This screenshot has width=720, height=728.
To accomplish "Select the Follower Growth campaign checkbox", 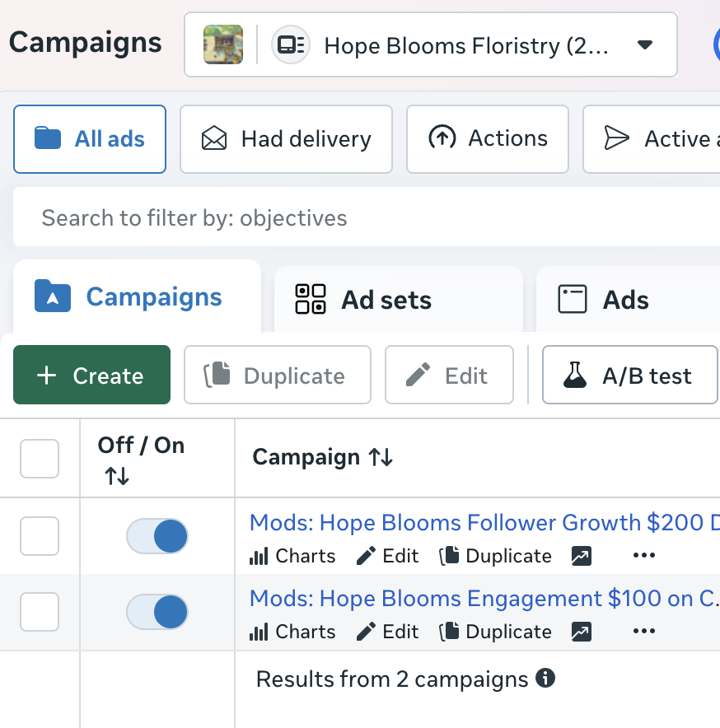I will [40, 536].
